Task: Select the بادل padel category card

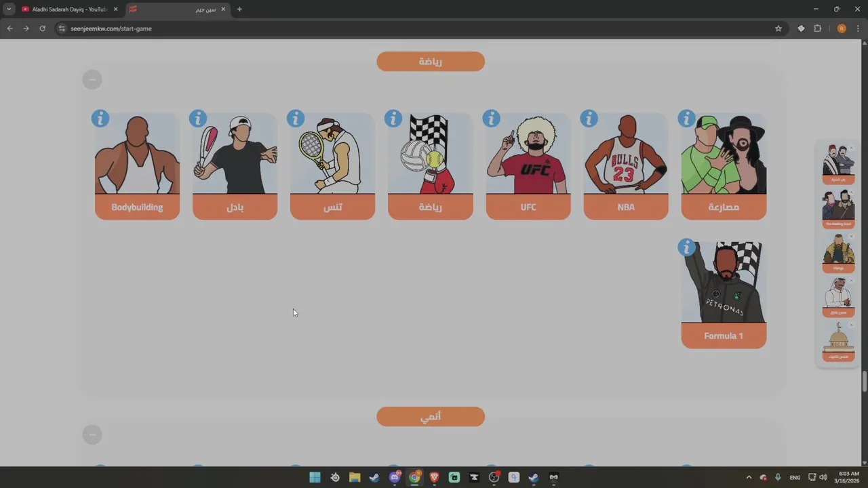Action: [235, 166]
